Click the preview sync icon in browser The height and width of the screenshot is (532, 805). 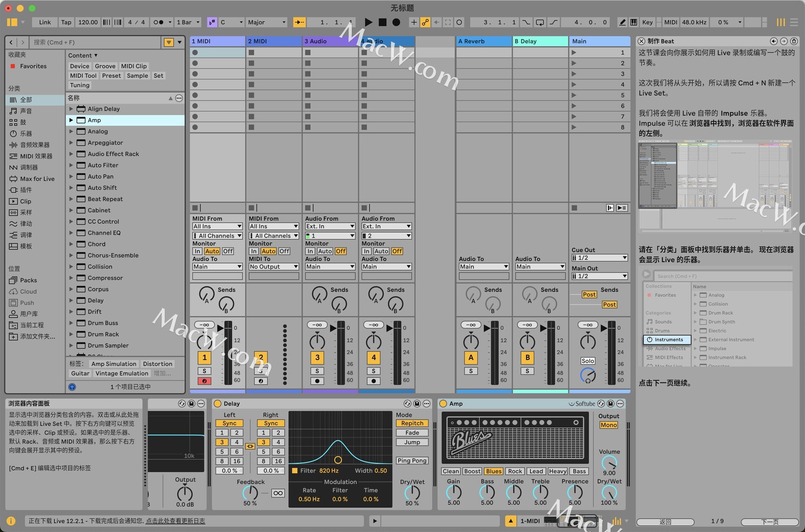[72, 387]
